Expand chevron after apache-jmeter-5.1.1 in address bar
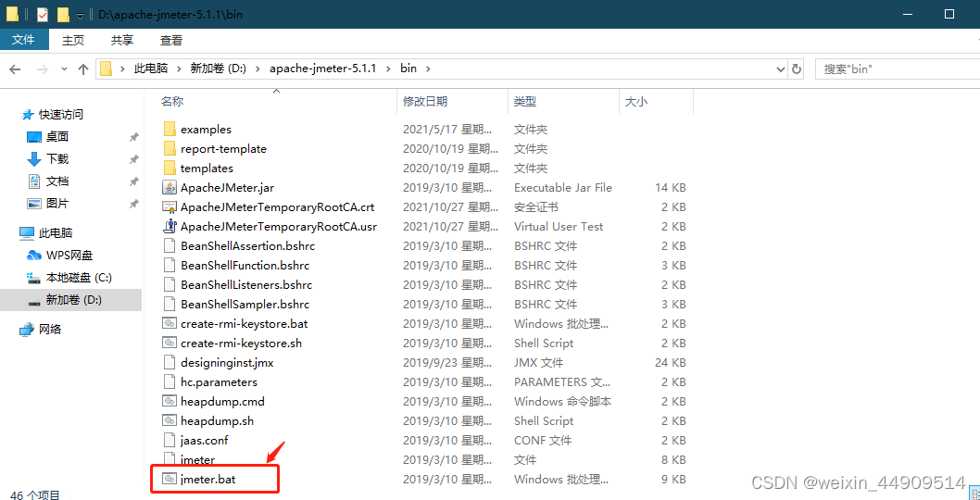The height and width of the screenshot is (500, 980). point(389,69)
